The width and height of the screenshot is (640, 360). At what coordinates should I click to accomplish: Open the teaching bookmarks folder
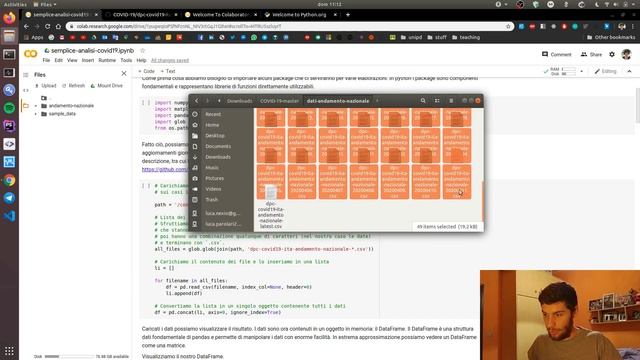(466, 37)
